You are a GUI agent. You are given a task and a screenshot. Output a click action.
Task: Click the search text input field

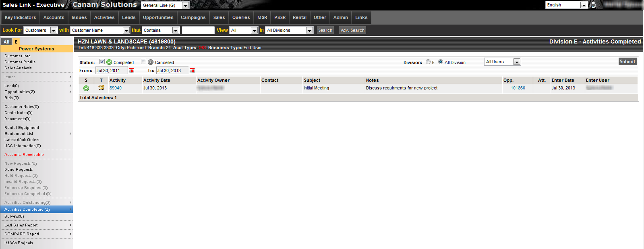pyautogui.click(x=198, y=30)
